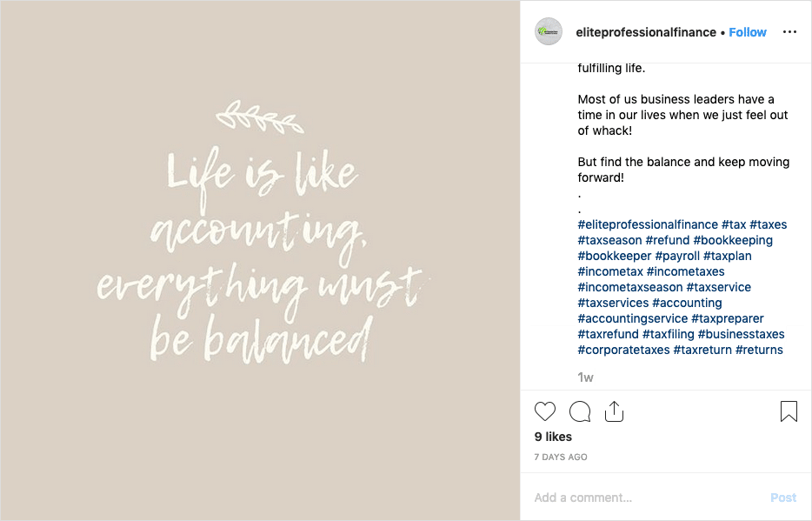The image size is (812, 521).
Task: Click the Add a comment field
Action: [643, 498]
